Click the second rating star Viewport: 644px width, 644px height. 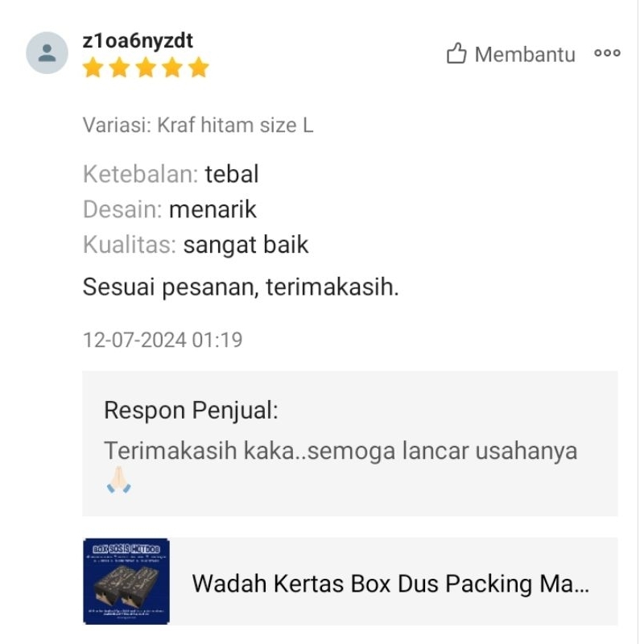point(119,68)
